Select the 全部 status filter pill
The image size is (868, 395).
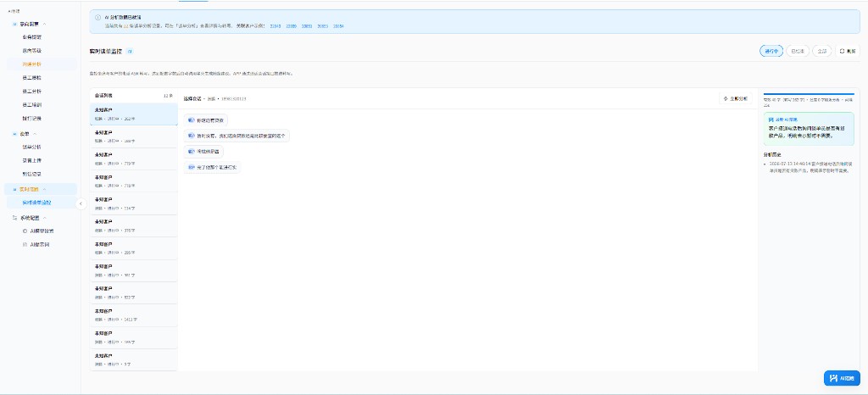822,51
